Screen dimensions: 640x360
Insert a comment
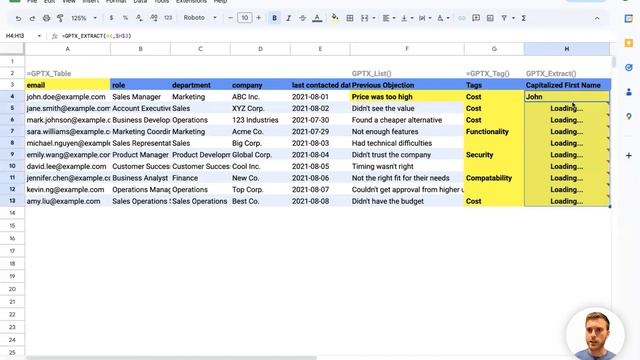point(476,18)
